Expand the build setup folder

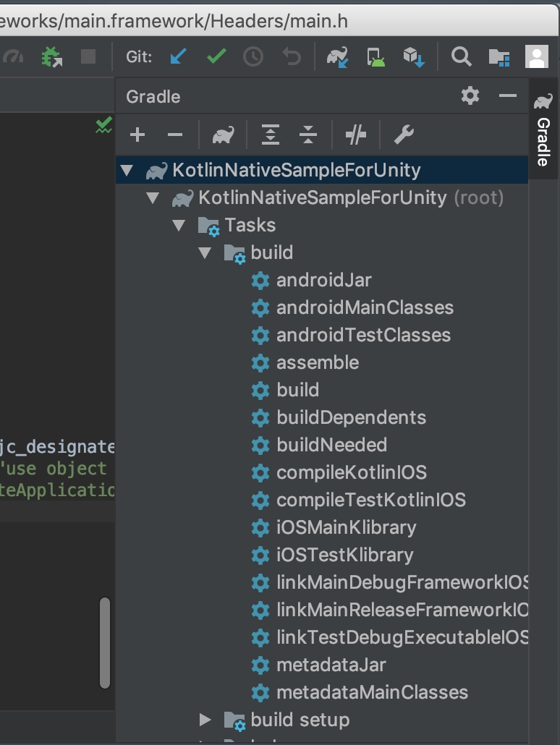coord(205,720)
